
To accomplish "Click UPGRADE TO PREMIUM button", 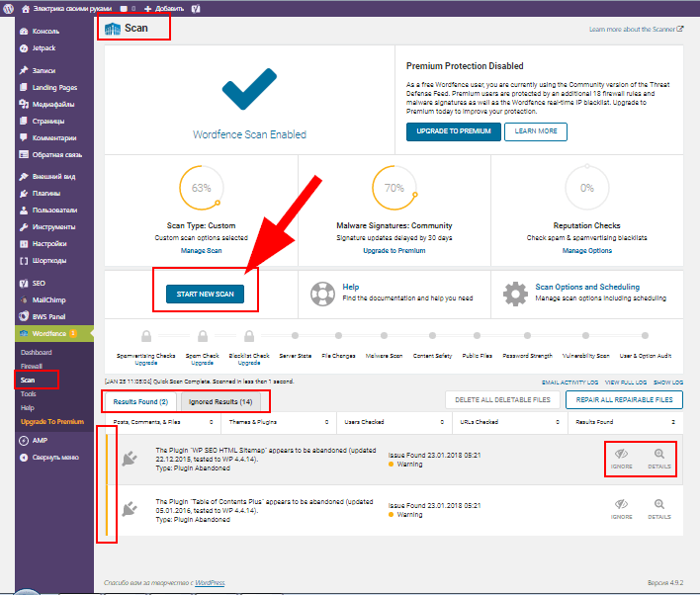I will pyautogui.click(x=453, y=131).
